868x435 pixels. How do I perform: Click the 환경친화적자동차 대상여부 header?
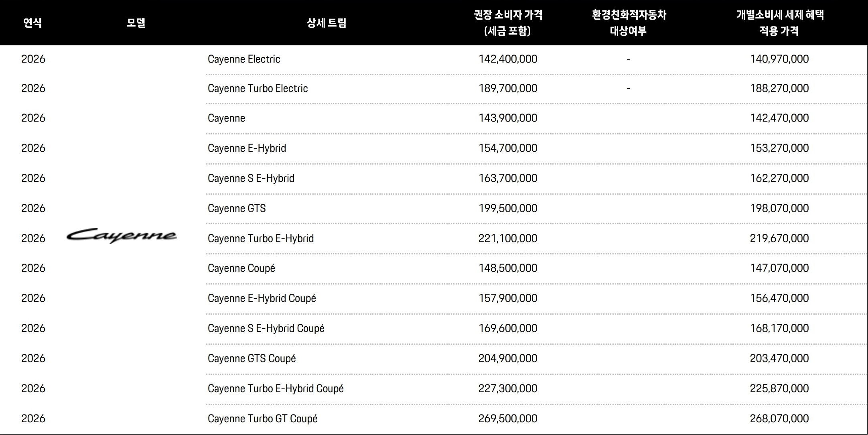tap(629, 23)
